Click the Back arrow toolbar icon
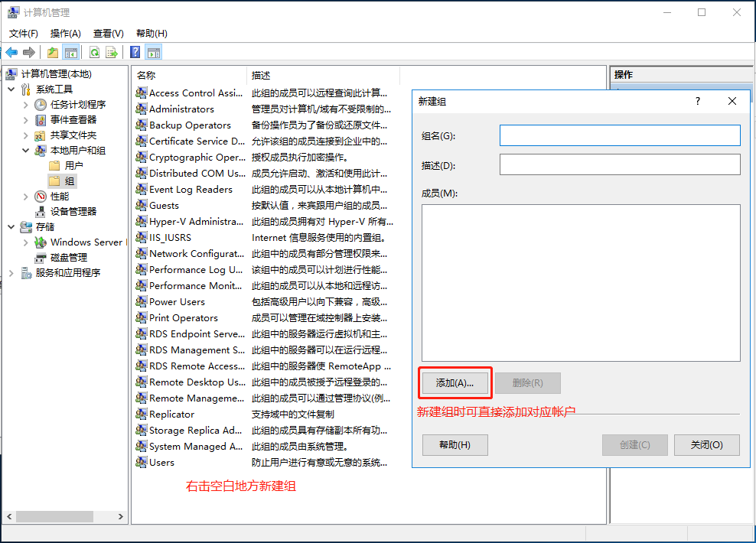The width and height of the screenshot is (756, 543). click(11, 52)
